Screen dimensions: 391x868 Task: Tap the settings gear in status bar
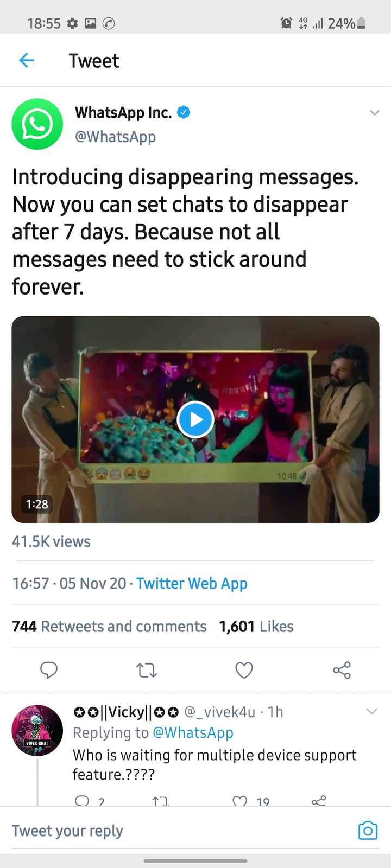pyautogui.click(x=72, y=23)
